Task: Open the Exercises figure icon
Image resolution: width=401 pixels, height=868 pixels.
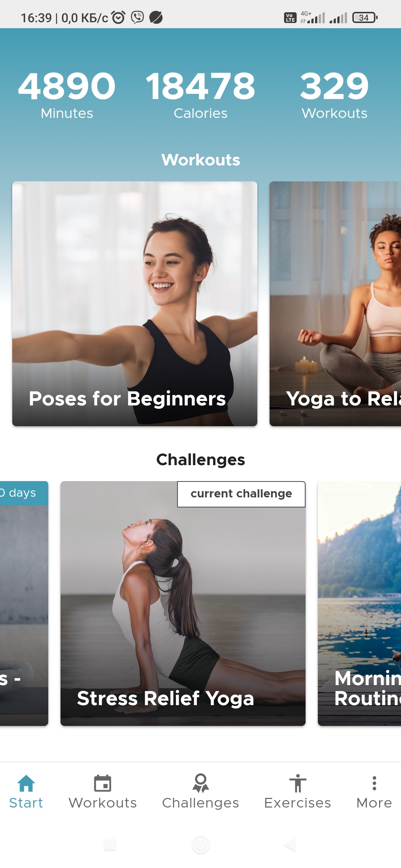Action: tap(297, 783)
